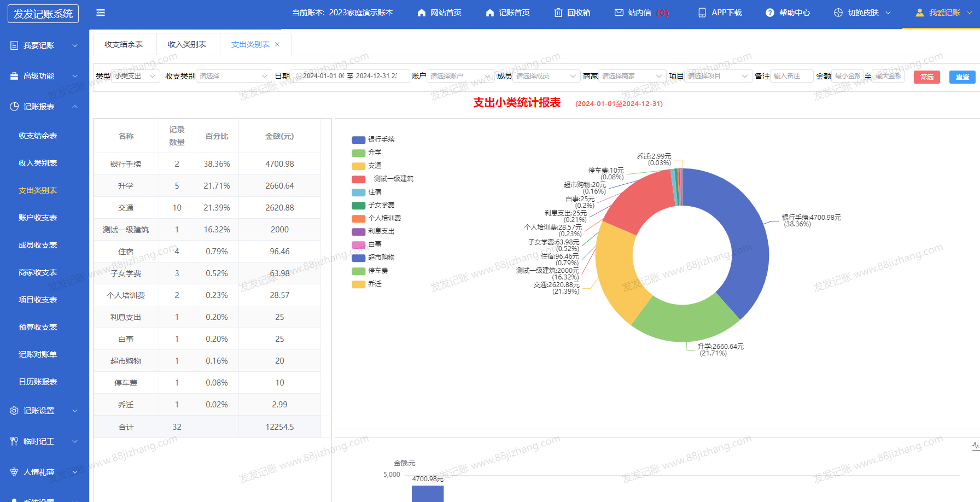Expand the 记账设置 sidebar chevron
980x502 pixels.
pyautogui.click(x=75, y=411)
